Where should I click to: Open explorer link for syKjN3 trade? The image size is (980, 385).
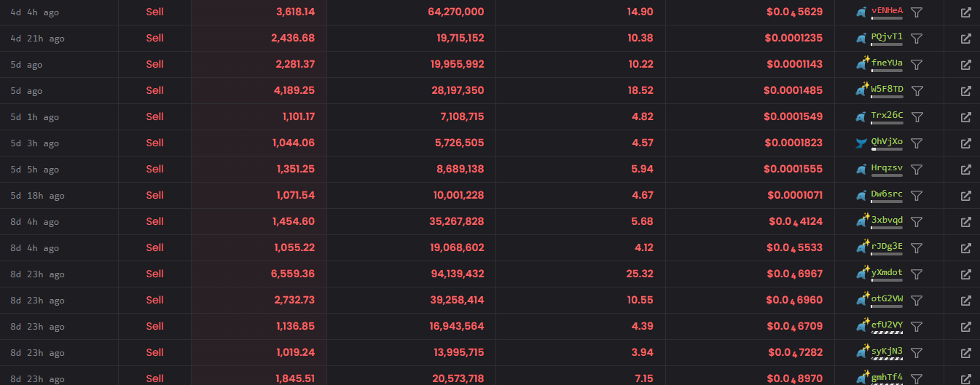965,353
